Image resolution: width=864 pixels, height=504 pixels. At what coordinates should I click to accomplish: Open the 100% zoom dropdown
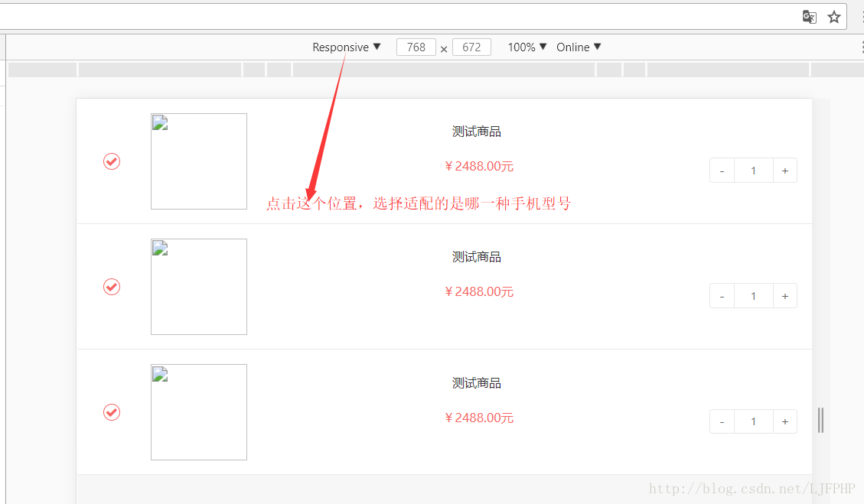527,47
